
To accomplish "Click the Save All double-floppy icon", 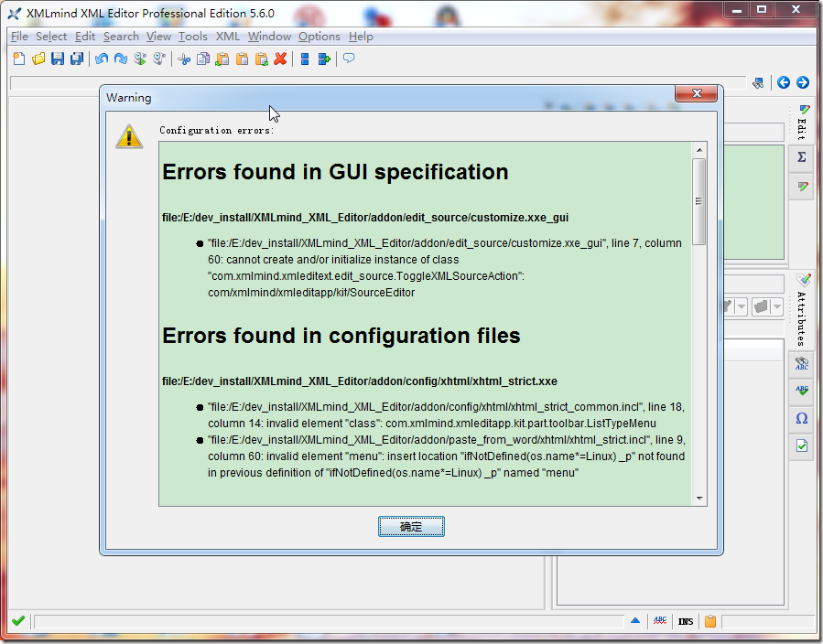I will coord(77,59).
